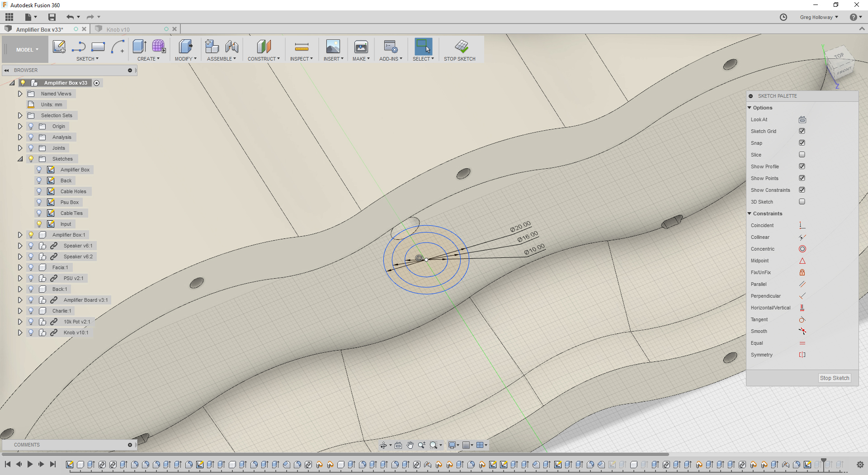Image resolution: width=868 pixels, height=475 pixels.
Task: Enable the 3D Sketch checkbox
Action: [x=802, y=202]
